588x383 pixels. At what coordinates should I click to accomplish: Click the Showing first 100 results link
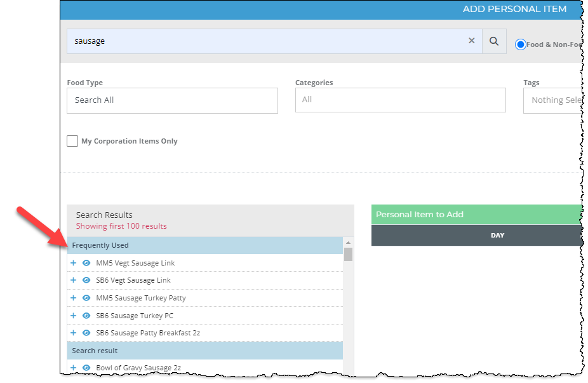tap(121, 225)
